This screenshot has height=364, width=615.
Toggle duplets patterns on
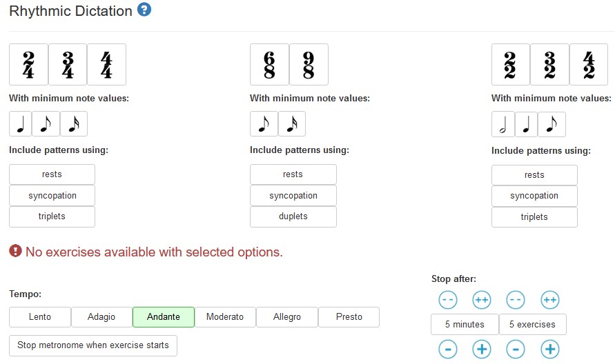point(293,216)
